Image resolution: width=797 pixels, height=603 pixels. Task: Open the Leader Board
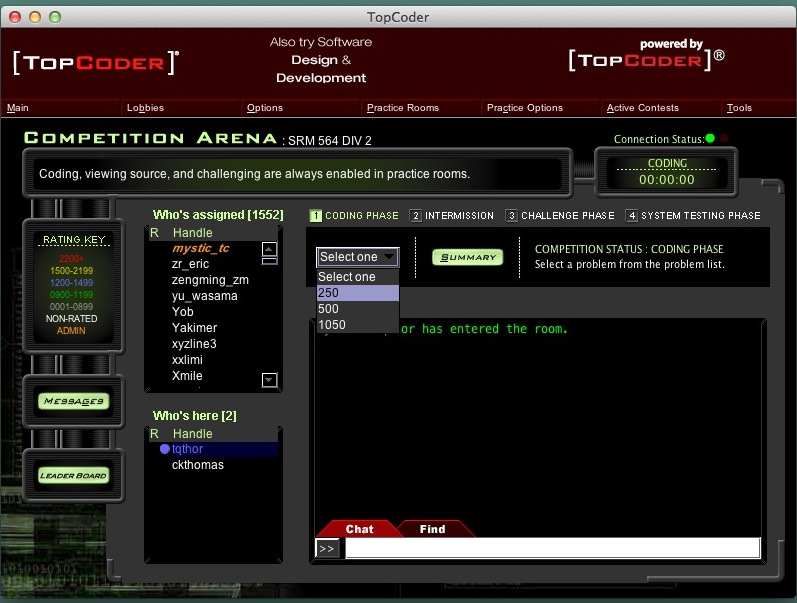pos(73,475)
